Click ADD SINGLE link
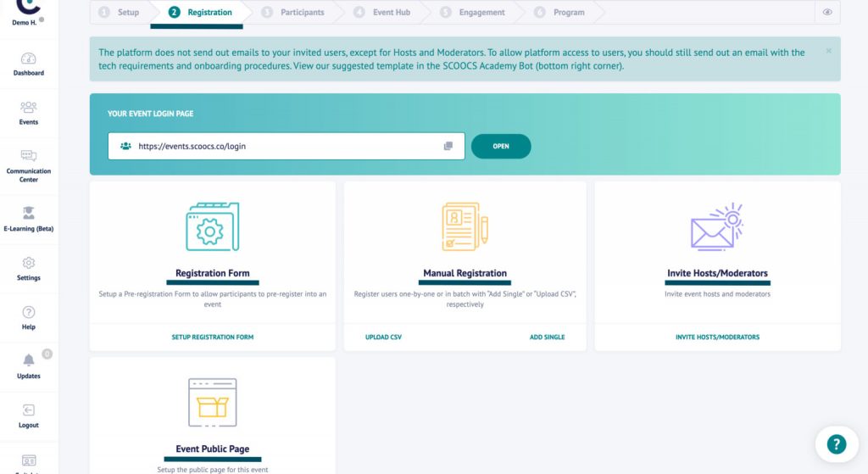The image size is (868, 474). click(547, 337)
